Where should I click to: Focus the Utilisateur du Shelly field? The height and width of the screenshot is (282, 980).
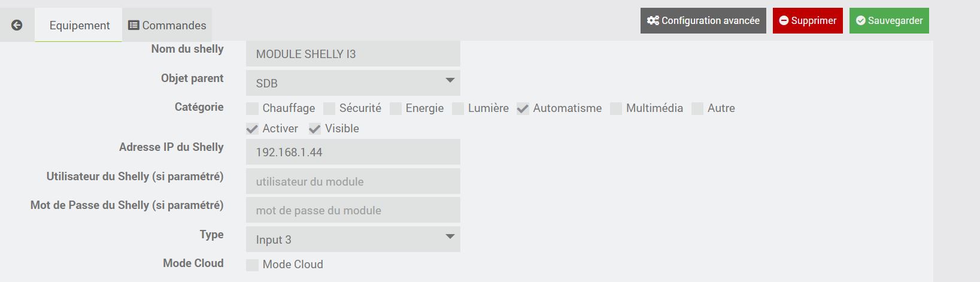click(353, 181)
